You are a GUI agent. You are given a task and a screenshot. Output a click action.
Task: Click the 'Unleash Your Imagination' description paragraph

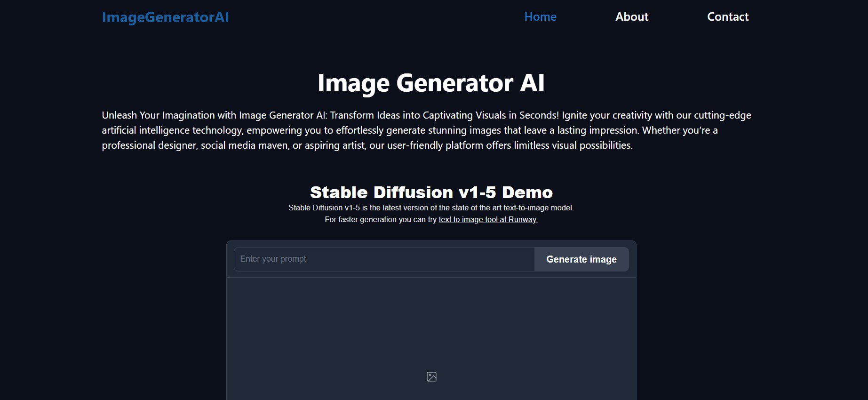[x=427, y=130]
